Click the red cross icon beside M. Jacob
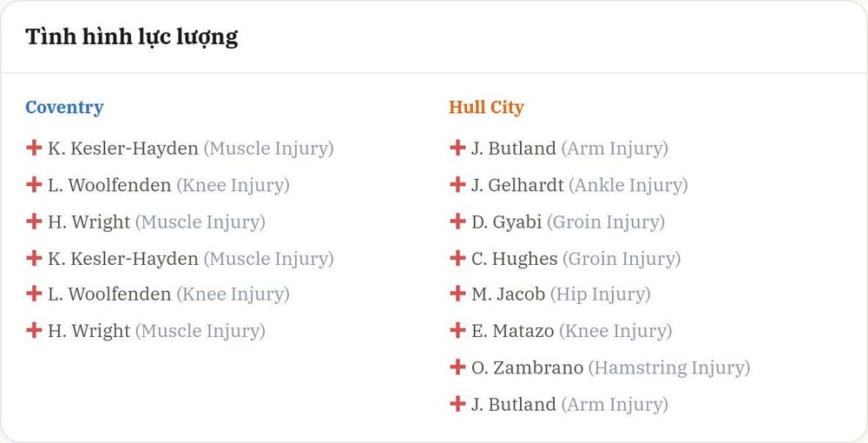868x443 pixels. click(457, 293)
